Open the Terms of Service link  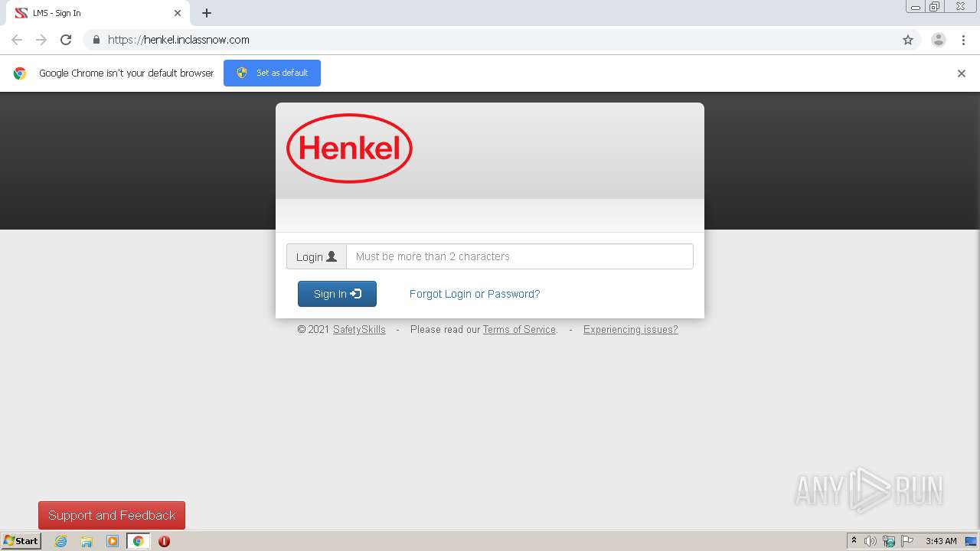519,330
